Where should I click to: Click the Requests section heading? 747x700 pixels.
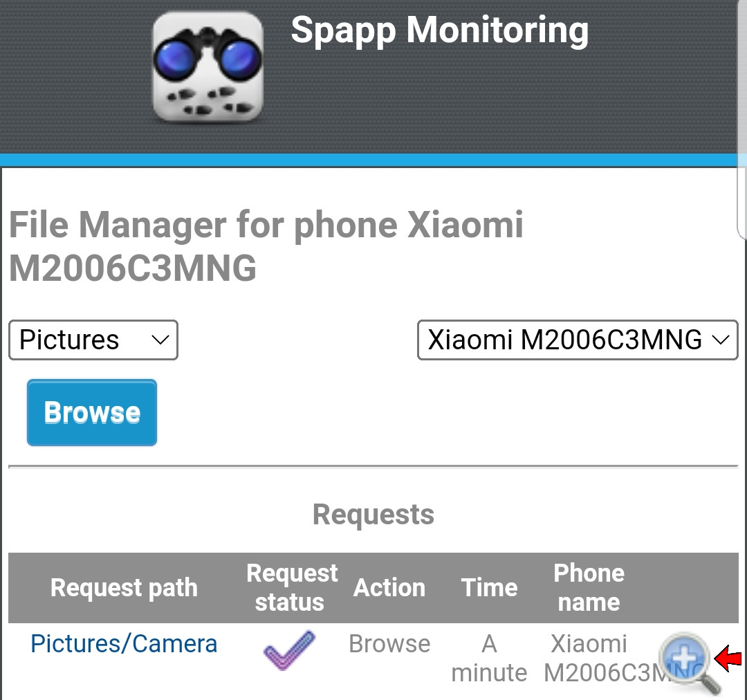point(373,515)
